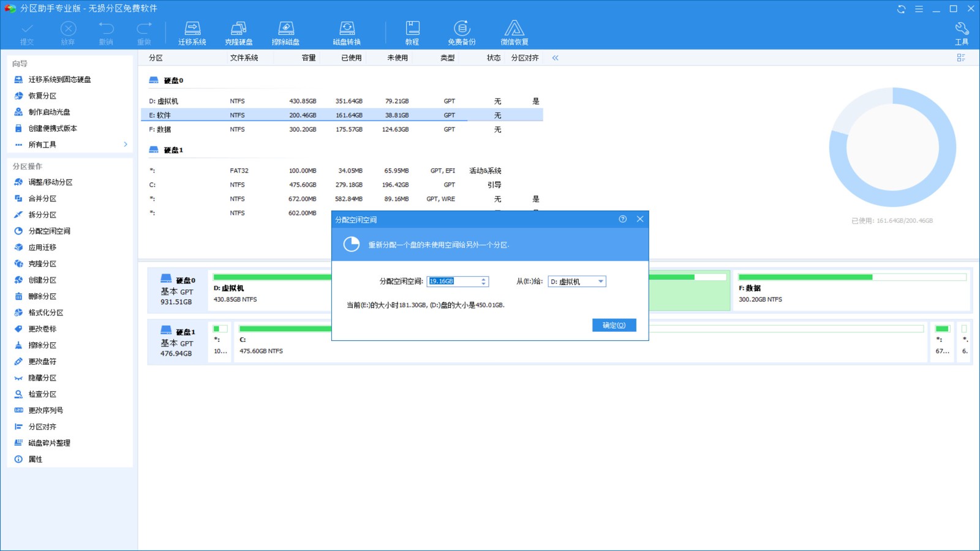Expand the D: 虚拟机 target partition dropdown
The image size is (980, 551).
[600, 282]
